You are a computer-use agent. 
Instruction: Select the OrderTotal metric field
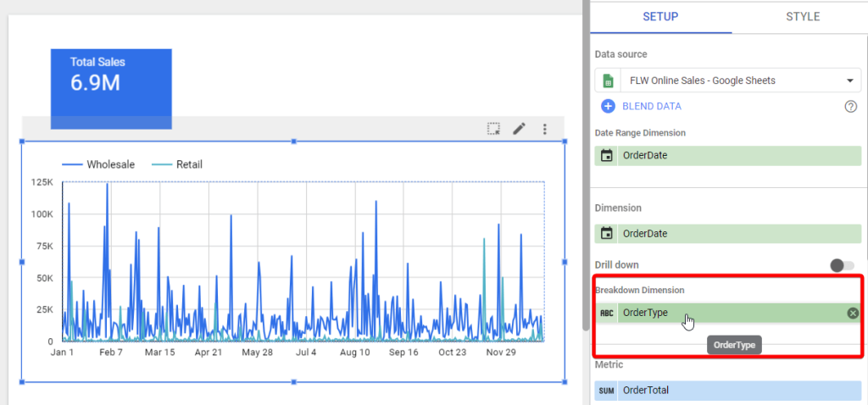(728, 391)
